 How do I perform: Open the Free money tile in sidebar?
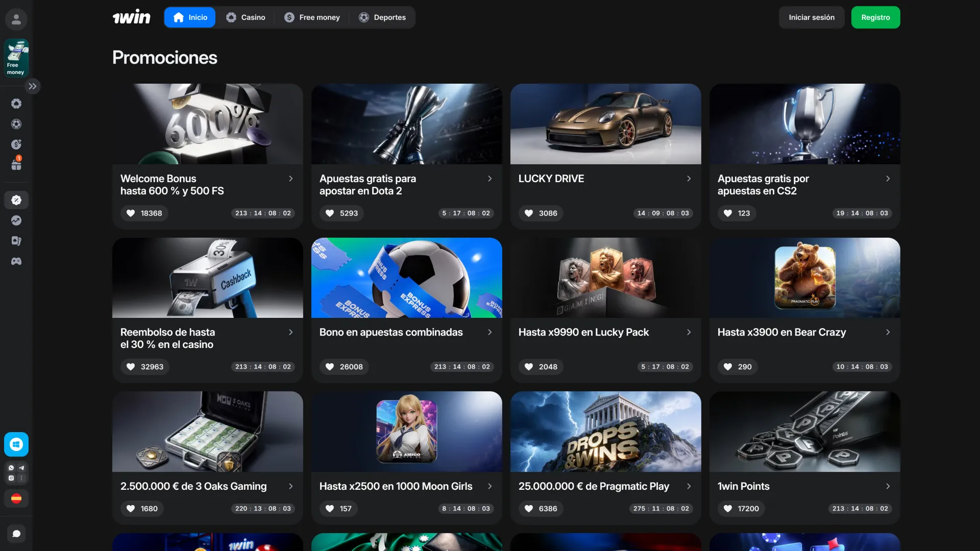tap(16, 58)
